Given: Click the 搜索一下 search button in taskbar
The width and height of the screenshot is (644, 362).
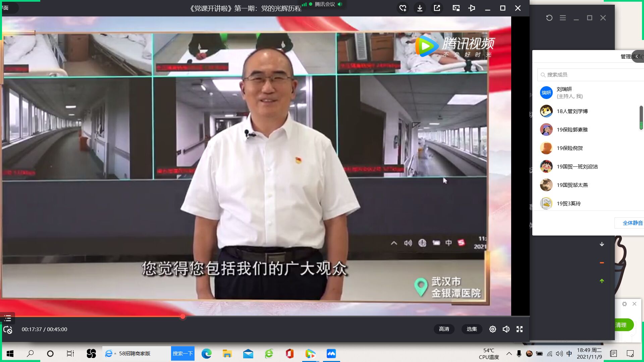Looking at the screenshot, I should (182, 354).
